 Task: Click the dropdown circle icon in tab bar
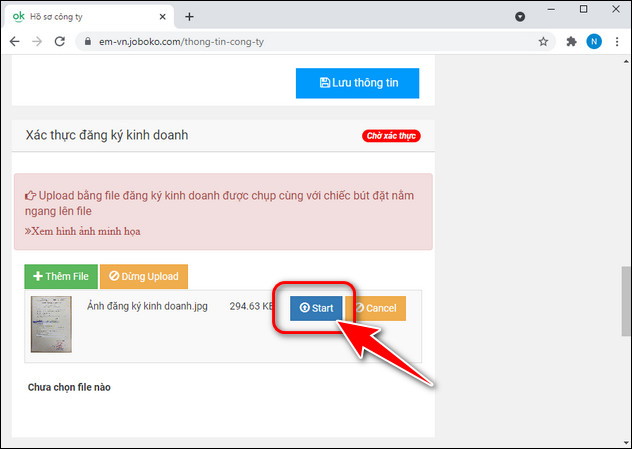pyautogui.click(x=520, y=17)
